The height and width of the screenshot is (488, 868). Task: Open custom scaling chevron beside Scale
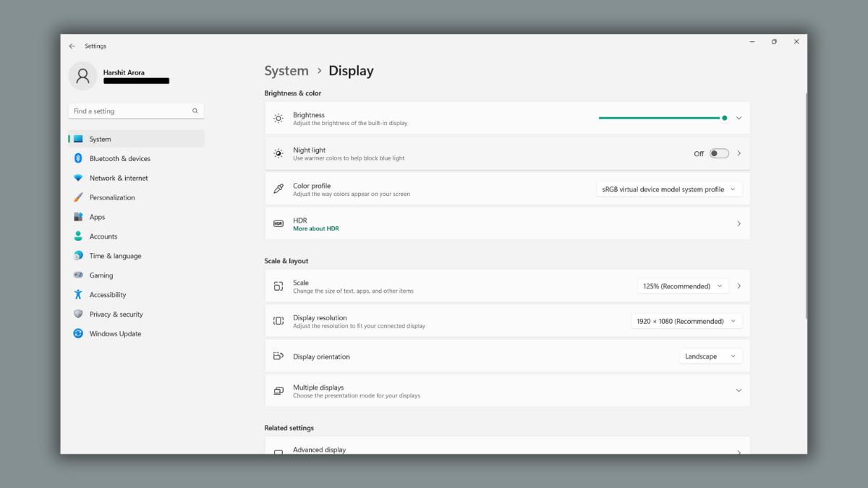(739, 286)
